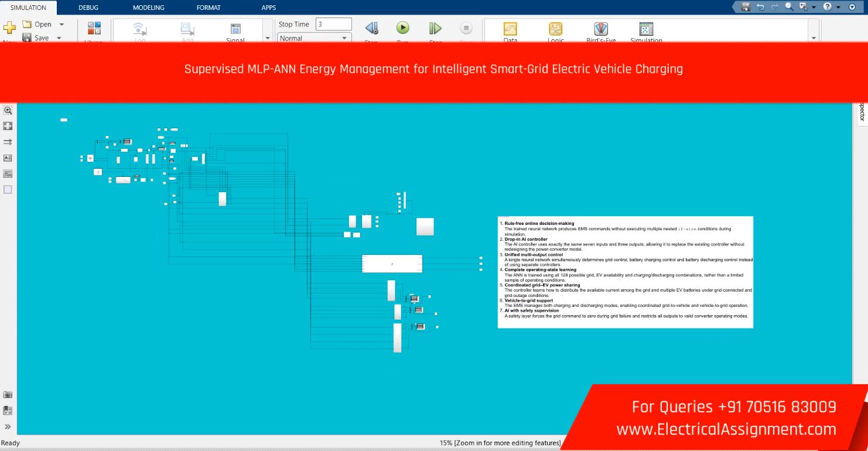Click the Fit to View palette icon

(x=8, y=126)
